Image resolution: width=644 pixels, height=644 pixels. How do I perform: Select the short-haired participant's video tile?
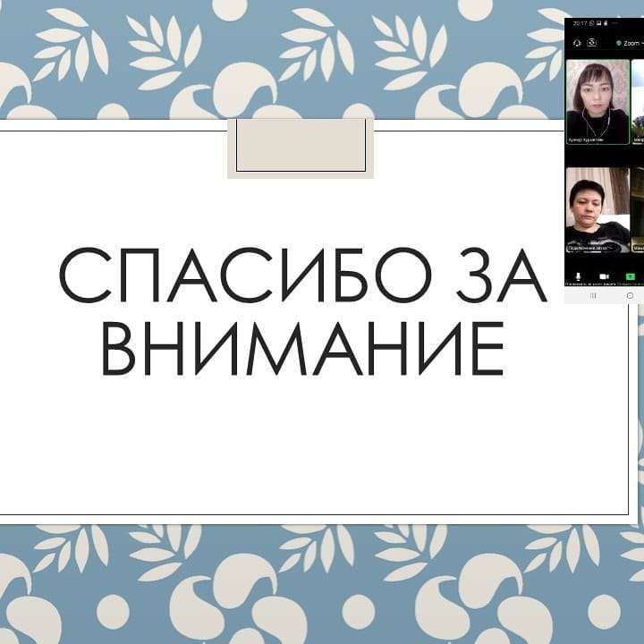(x=597, y=209)
